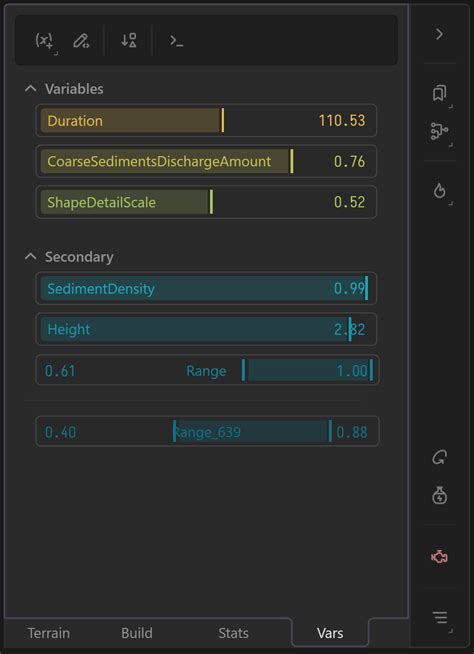Image resolution: width=474 pixels, height=654 pixels.
Task: Click the Duration slider
Action: [206, 121]
